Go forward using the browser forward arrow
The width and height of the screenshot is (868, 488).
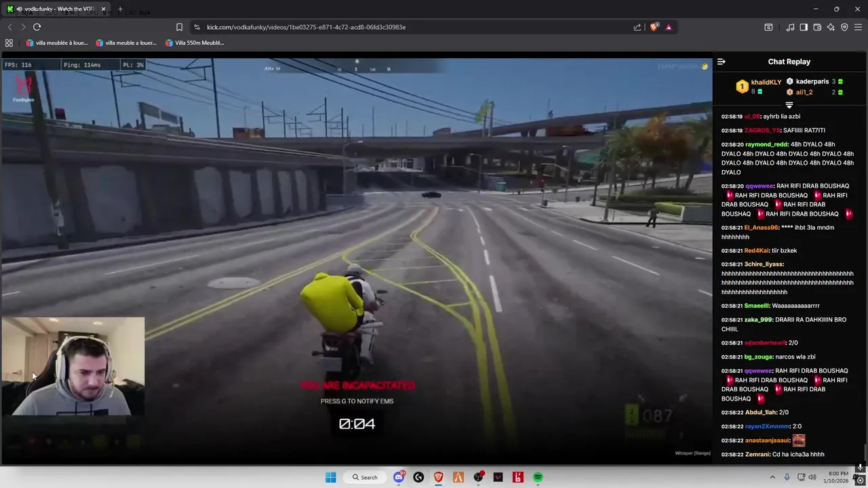[23, 27]
